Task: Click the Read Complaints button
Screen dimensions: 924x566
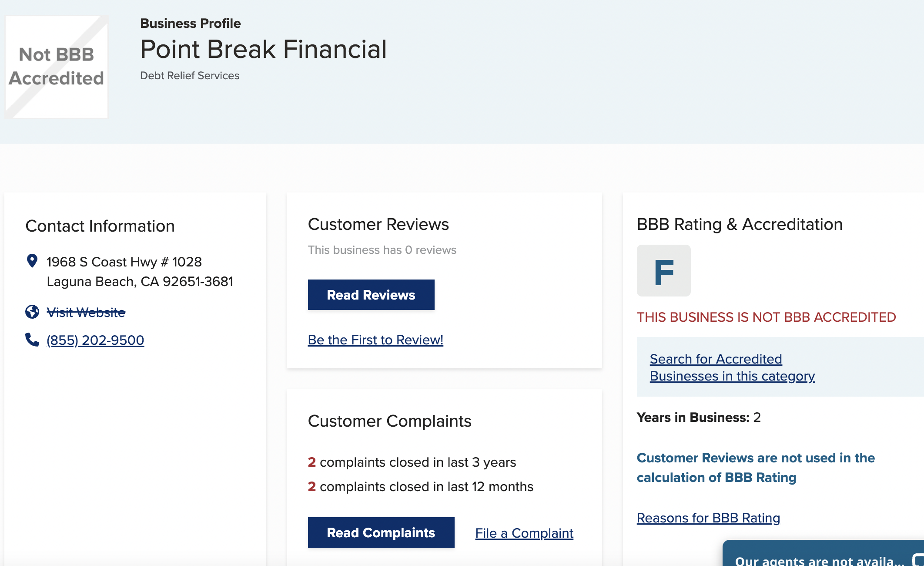Action: (x=381, y=532)
